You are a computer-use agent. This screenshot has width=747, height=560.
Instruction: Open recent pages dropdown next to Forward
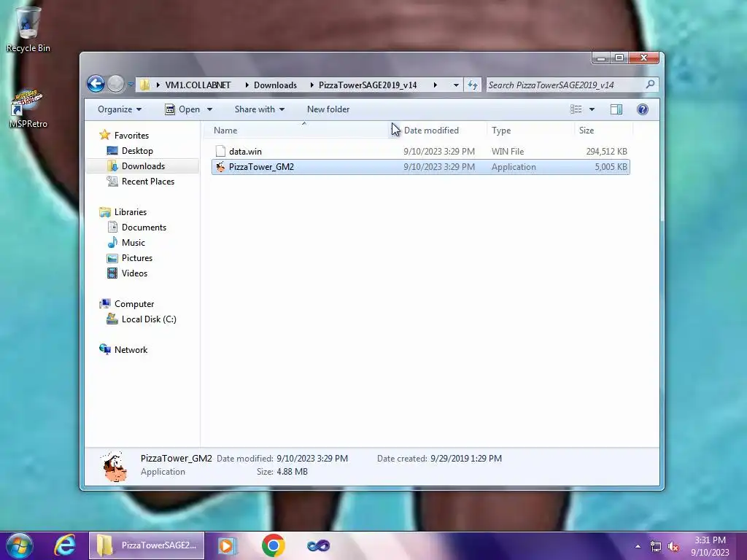130,85
